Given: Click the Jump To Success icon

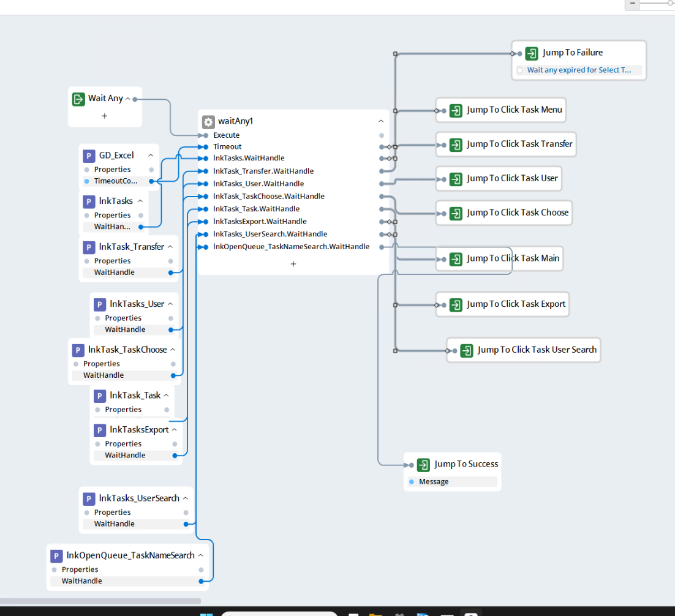Looking at the screenshot, I should (x=424, y=465).
